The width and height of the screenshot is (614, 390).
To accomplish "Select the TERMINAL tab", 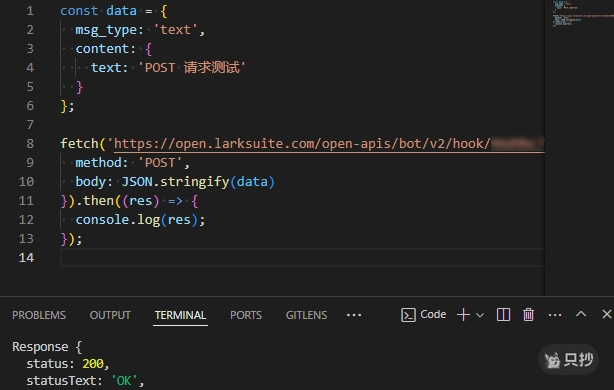I will (180, 315).
